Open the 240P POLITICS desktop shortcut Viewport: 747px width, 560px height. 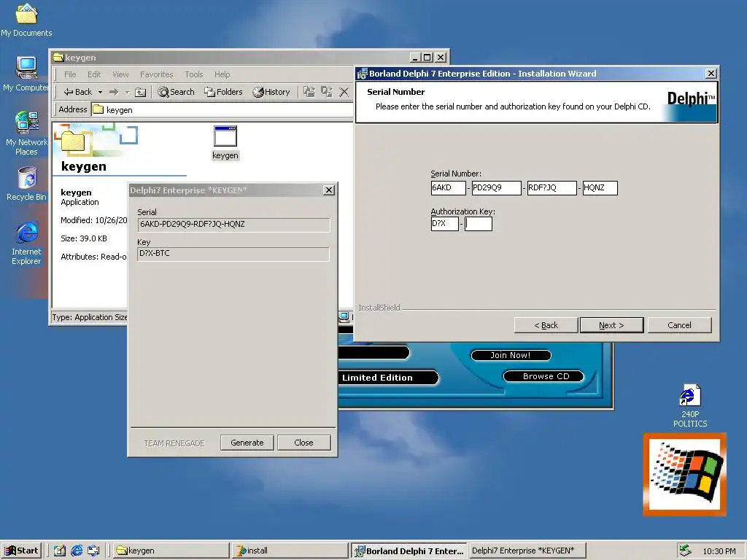(x=690, y=405)
